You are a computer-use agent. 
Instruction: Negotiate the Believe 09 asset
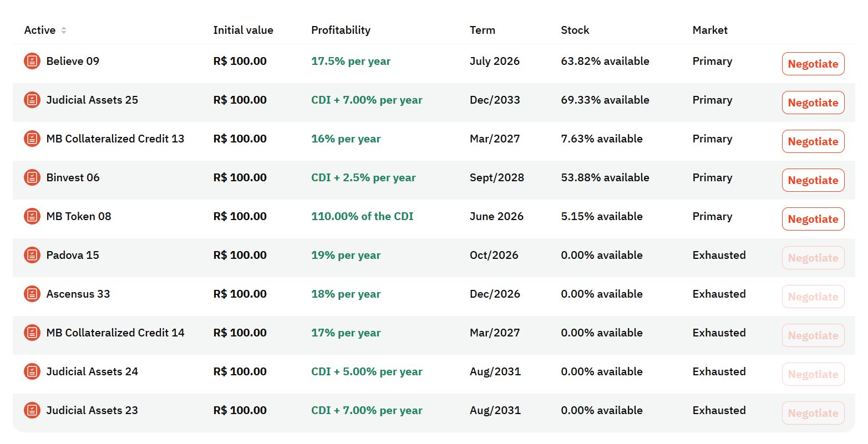[813, 63]
